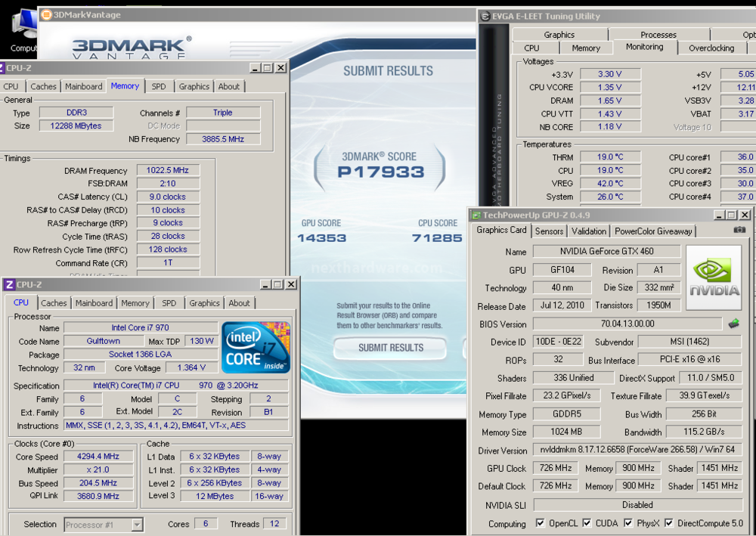Screen dimensions: 756x536
Task: Click the GPU score value 14353
Action: pyautogui.click(x=321, y=237)
